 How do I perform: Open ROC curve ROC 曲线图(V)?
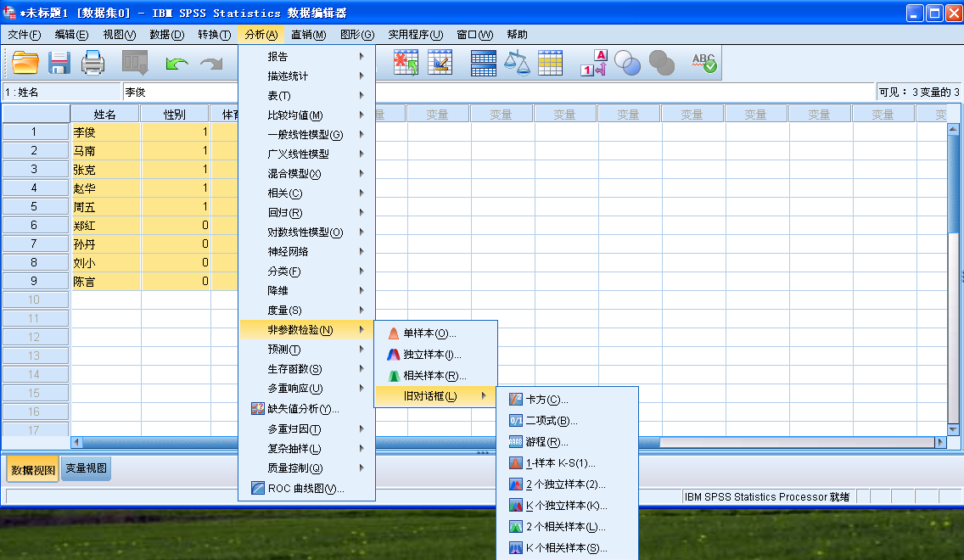pos(307,489)
